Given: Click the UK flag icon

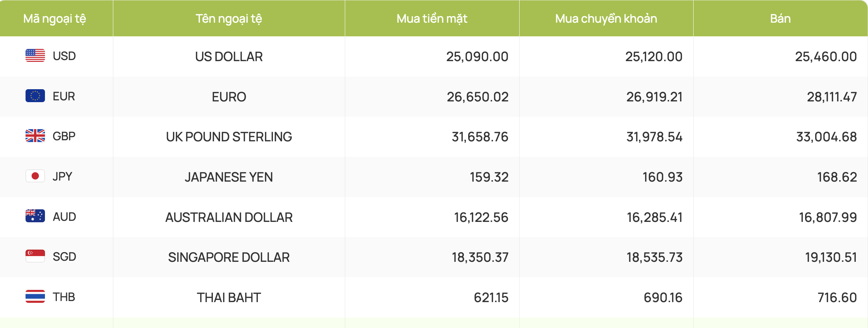Looking at the screenshot, I should tap(35, 136).
